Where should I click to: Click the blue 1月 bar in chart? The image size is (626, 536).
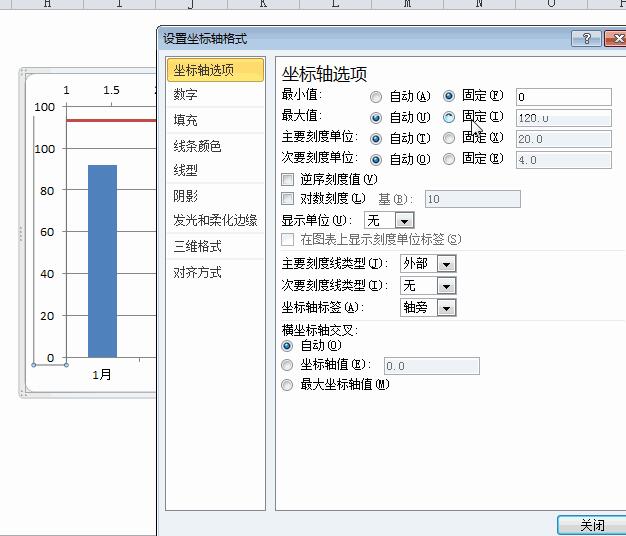tap(102, 260)
